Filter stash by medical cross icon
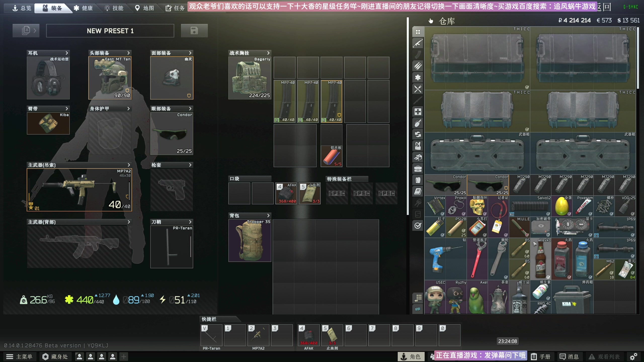 pyautogui.click(x=418, y=112)
